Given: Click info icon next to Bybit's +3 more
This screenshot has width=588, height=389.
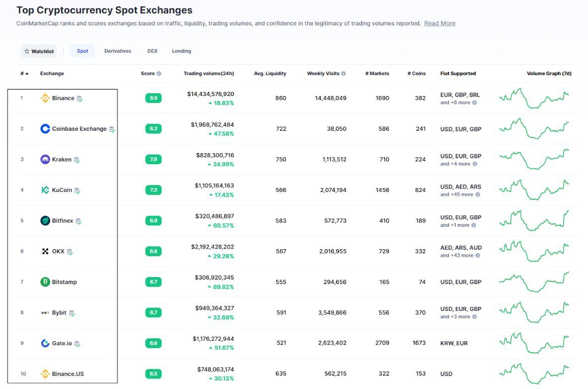Looking at the screenshot, I should pos(474,316).
